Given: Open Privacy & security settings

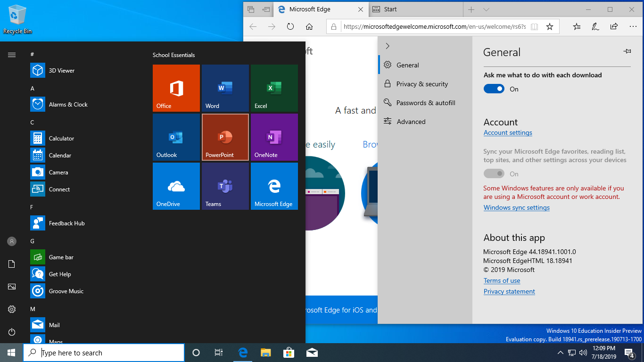Looking at the screenshot, I should tap(425, 84).
